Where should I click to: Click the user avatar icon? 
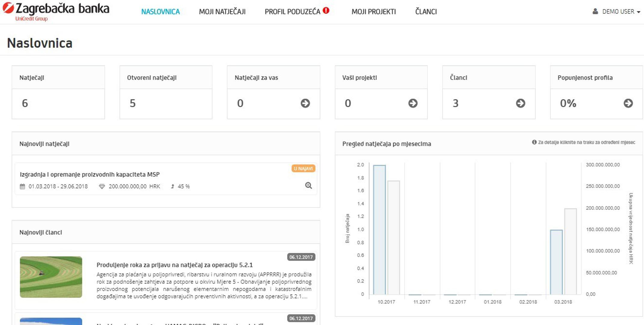coord(595,11)
